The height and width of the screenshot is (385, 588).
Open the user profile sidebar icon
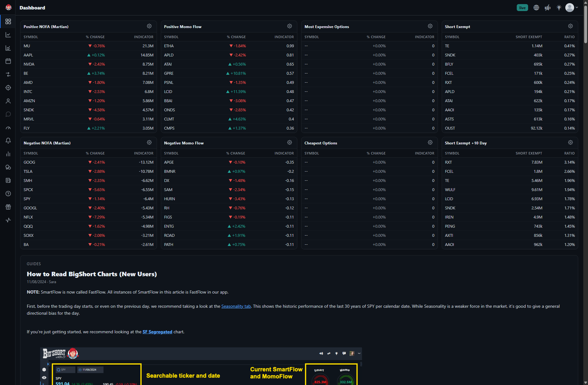[x=8, y=101]
